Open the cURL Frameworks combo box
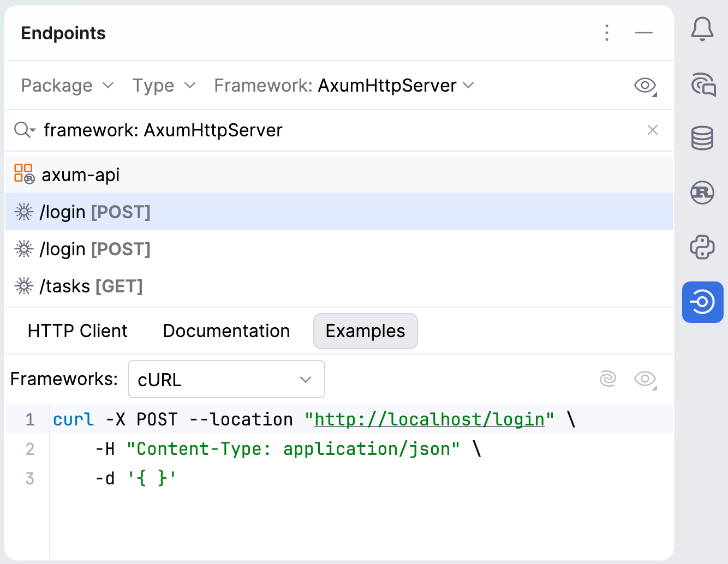728x564 pixels. [x=226, y=379]
